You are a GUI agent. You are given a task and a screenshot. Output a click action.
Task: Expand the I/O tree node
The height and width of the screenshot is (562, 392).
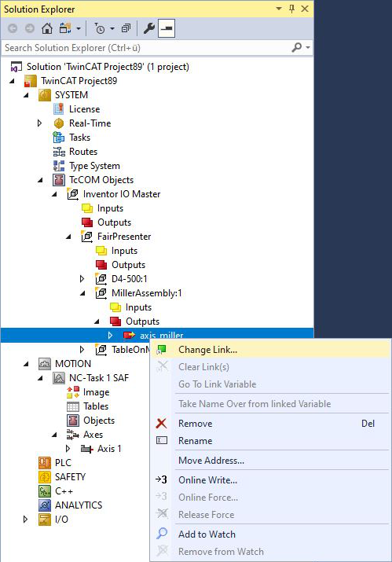[x=25, y=520]
